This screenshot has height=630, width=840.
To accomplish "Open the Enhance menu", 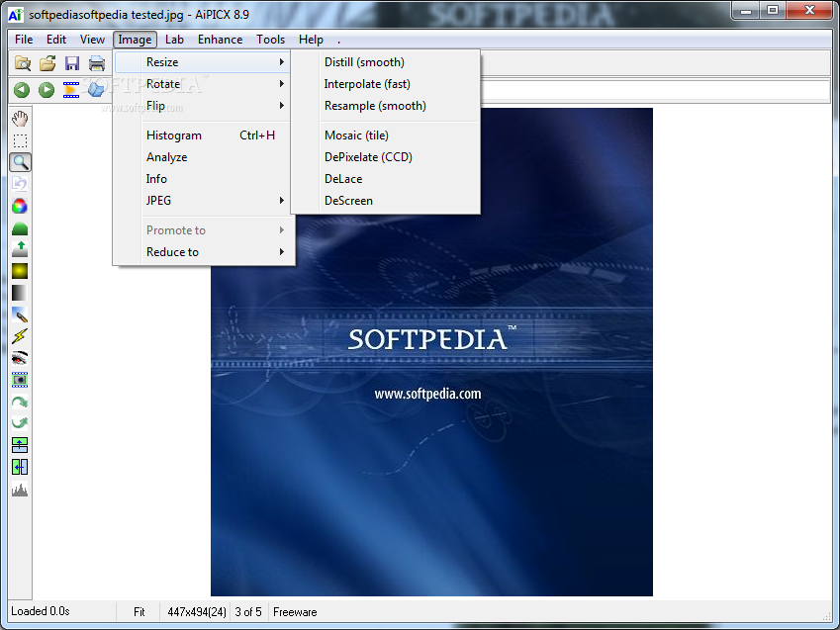I will [x=220, y=40].
